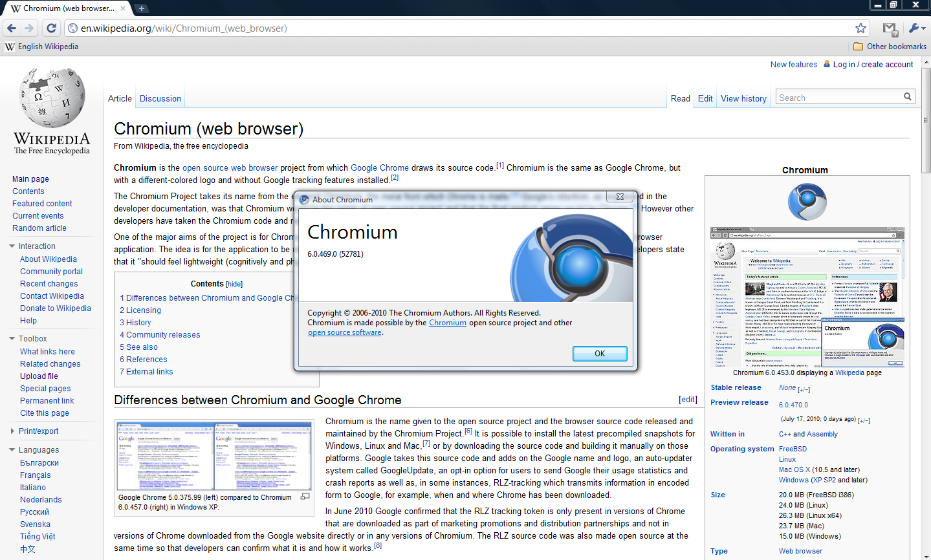Click the Wikipedia search magnifier icon
931x560 pixels.
(x=908, y=97)
